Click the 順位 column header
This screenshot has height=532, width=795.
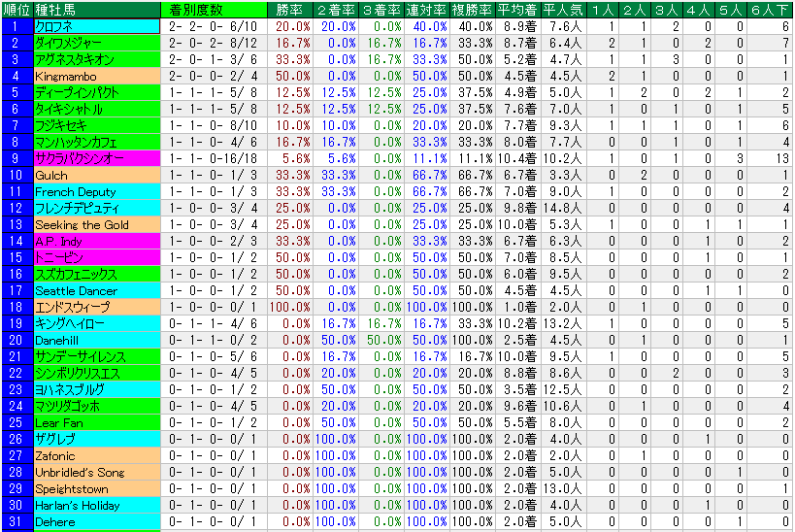click(x=17, y=10)
